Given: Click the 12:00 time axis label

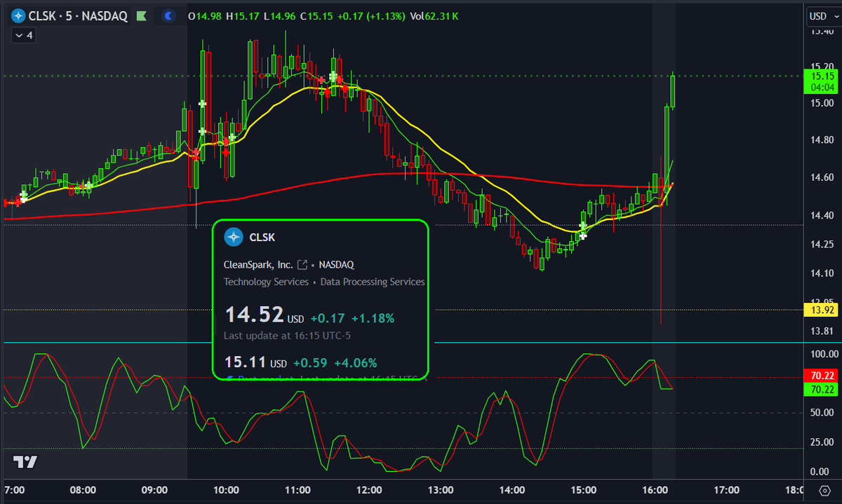Looking at the screenshot, I should point(369,490).
